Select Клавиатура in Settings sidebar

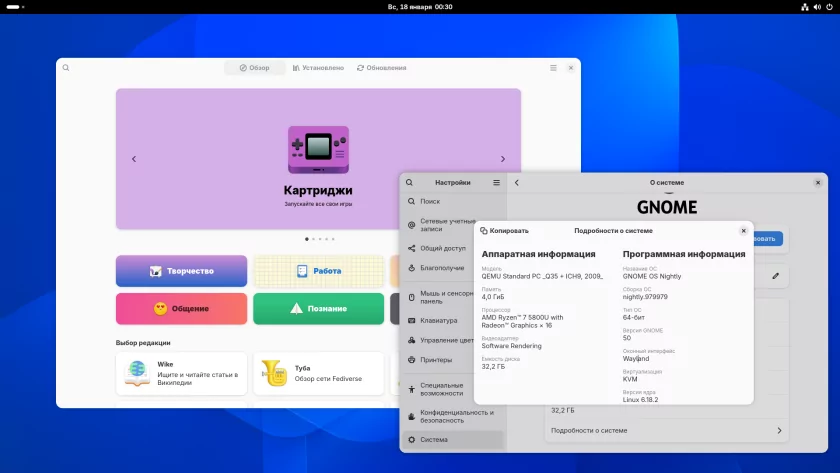tap(439, 321)
